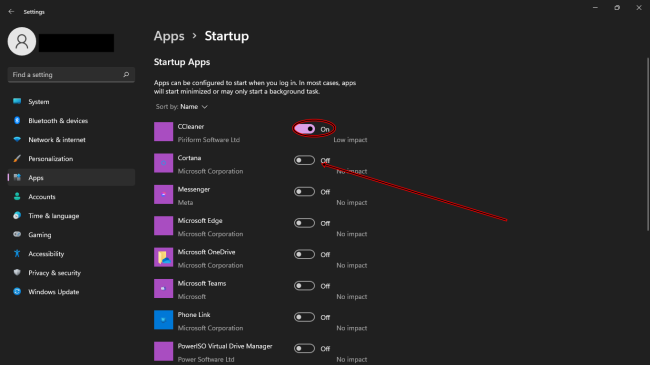
Task: Click the Phone Link app icon
Action: (163, 320)
